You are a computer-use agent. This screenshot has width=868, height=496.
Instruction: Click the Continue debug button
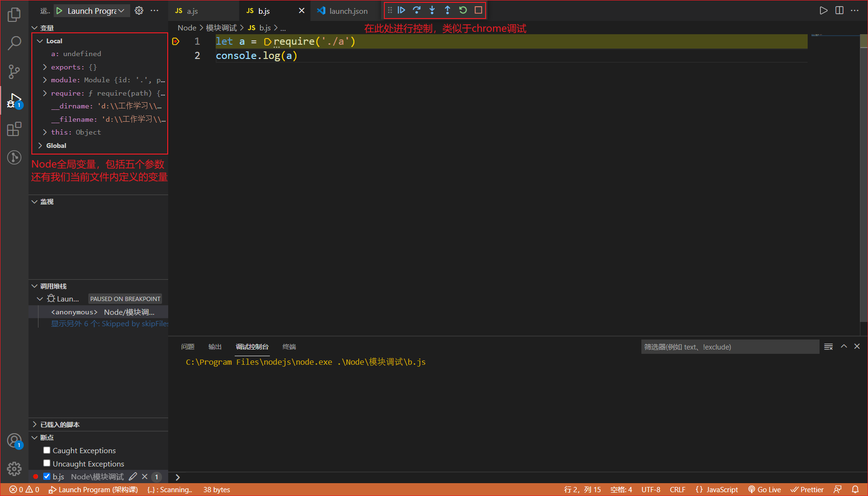coord(401,10)
